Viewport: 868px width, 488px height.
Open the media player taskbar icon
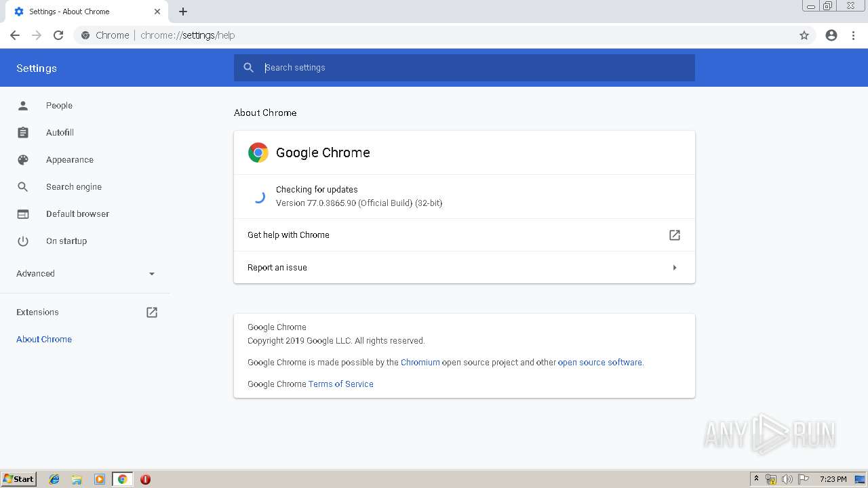(100, 479)
